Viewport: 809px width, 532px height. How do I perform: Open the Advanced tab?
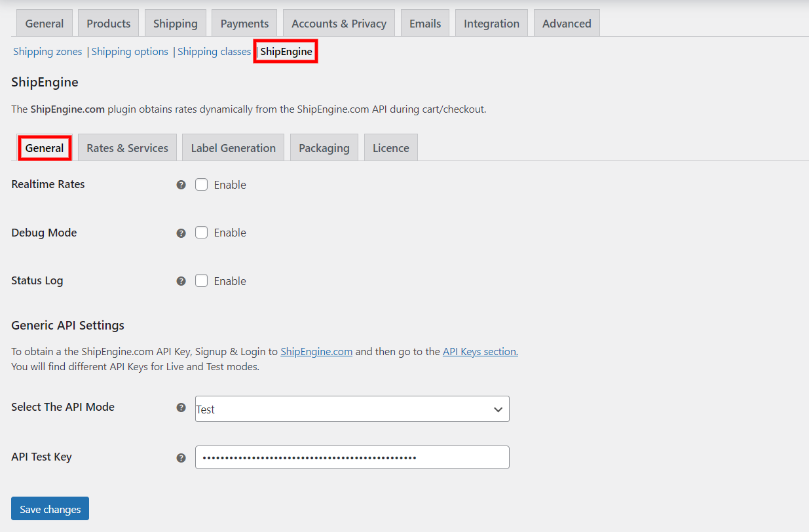[567, 24]
